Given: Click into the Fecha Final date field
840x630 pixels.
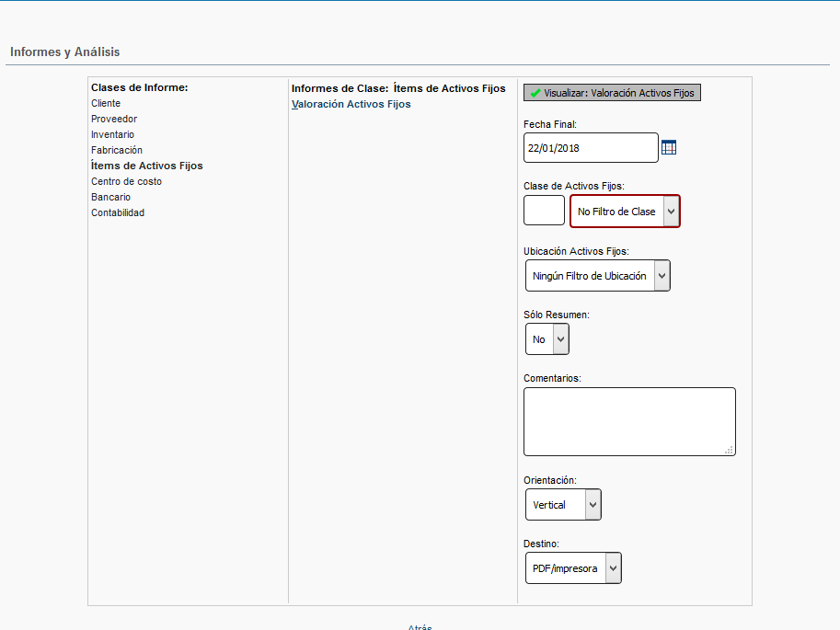Looking at the screenshot, I should point(590,148).
